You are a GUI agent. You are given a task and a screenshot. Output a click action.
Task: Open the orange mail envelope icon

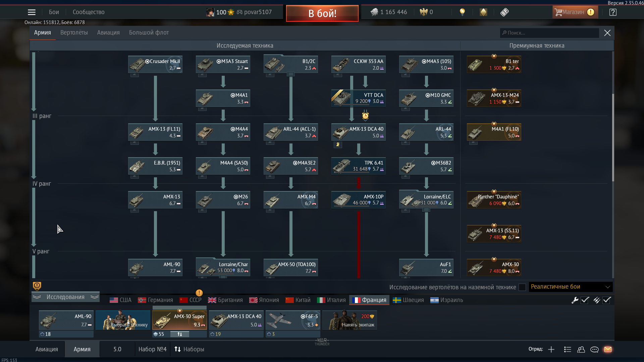[x=608, y=349]
